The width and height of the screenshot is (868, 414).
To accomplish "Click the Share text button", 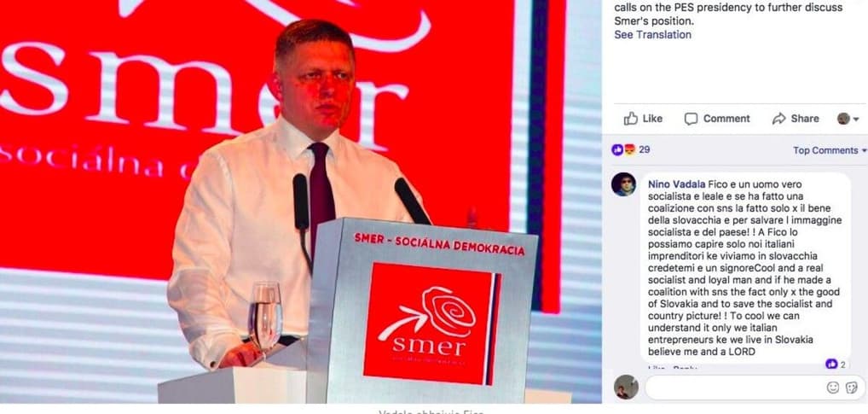I will [x=805, y=119].
